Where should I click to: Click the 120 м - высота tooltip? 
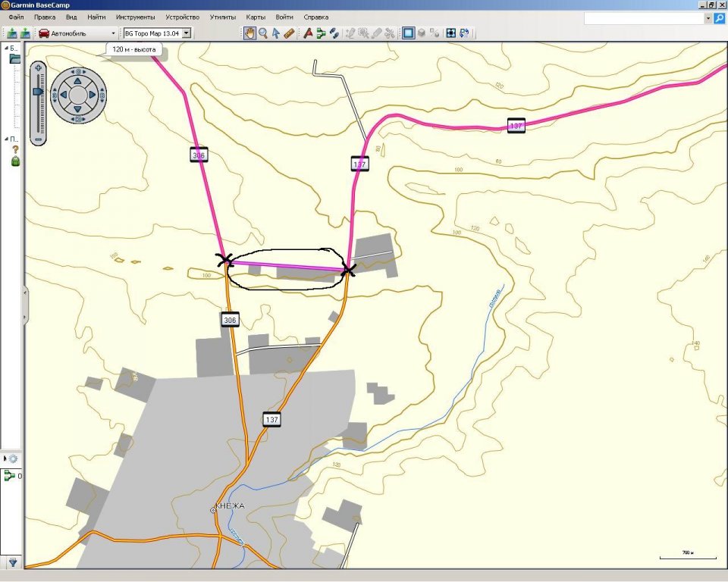click(x=134, y=49)
